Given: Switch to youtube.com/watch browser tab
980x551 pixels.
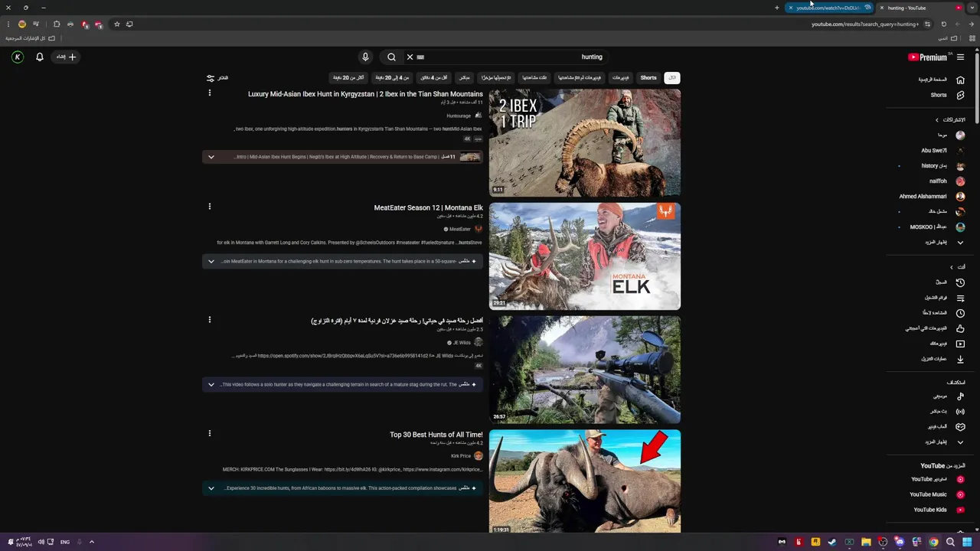Looking at the screenshot, I should (x=831, y=8).
